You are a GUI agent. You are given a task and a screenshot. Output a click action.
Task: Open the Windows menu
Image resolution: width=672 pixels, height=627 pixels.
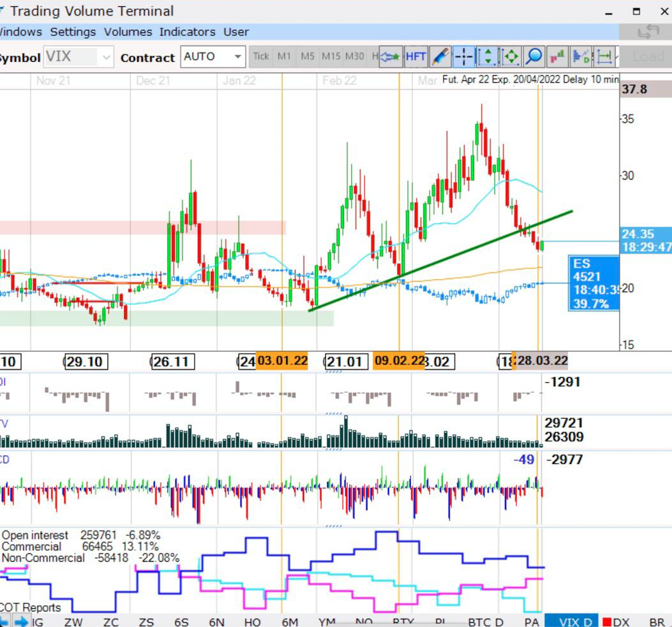[x=20, y=32]
